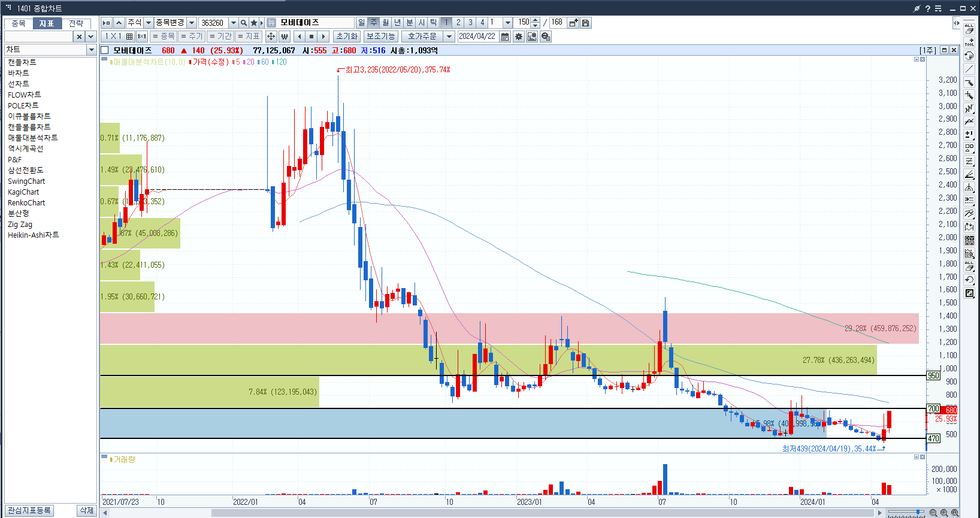Viewport: 980px width, 518px height.
Task: Click the favorites star icon
Action: 254,23
